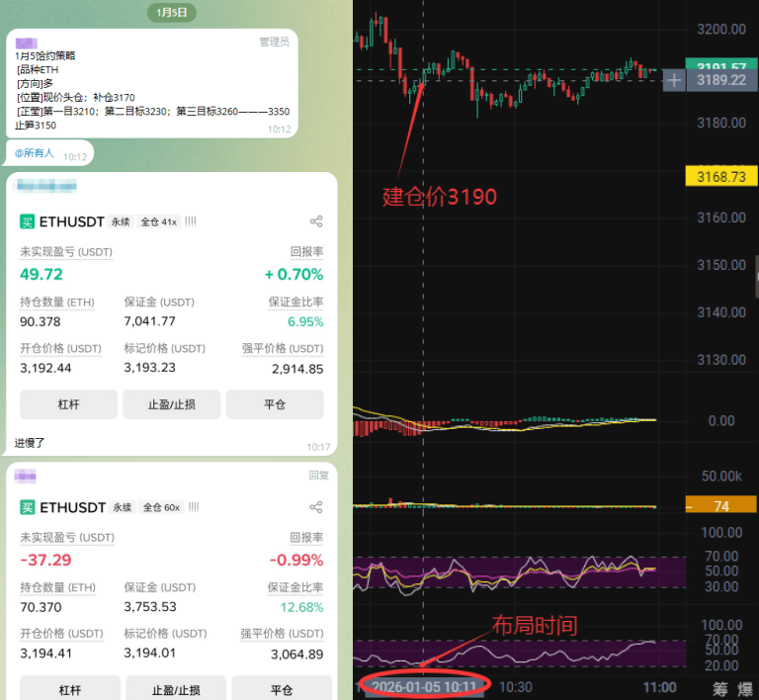Click position size 90.378
This screenshot has width=759, height=700.
click(41, 322)
